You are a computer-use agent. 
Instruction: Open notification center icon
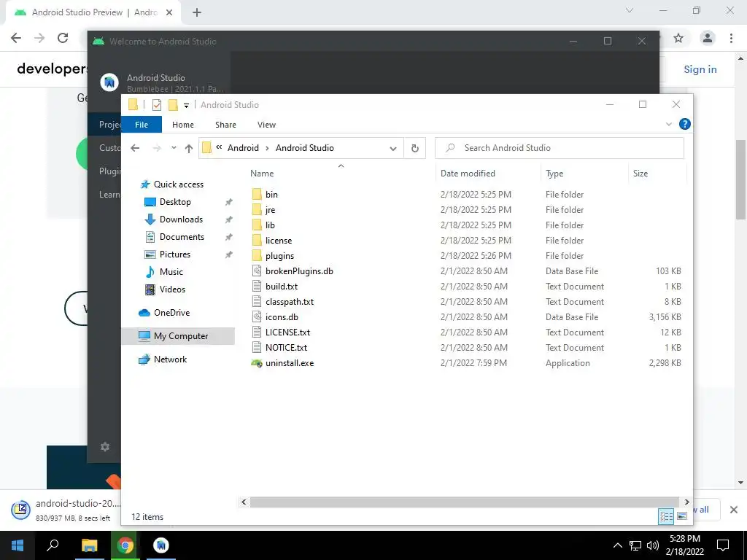click(x=723, y=545)
